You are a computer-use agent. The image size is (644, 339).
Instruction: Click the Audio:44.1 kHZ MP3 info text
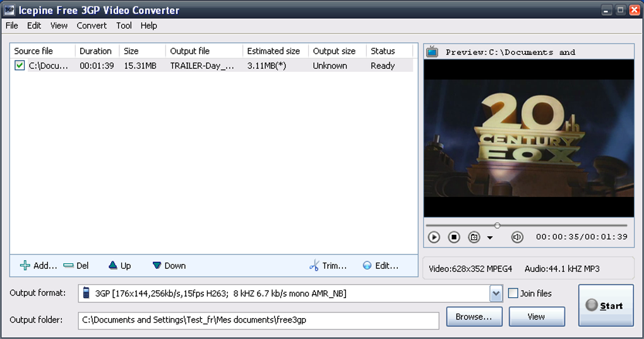pos(562,269)
